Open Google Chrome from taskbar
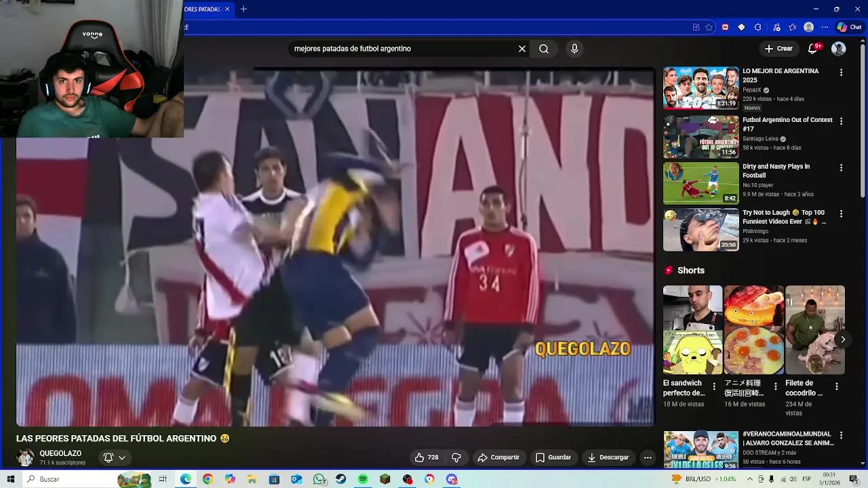The image size is (868, 488). (x=208, y=479)
